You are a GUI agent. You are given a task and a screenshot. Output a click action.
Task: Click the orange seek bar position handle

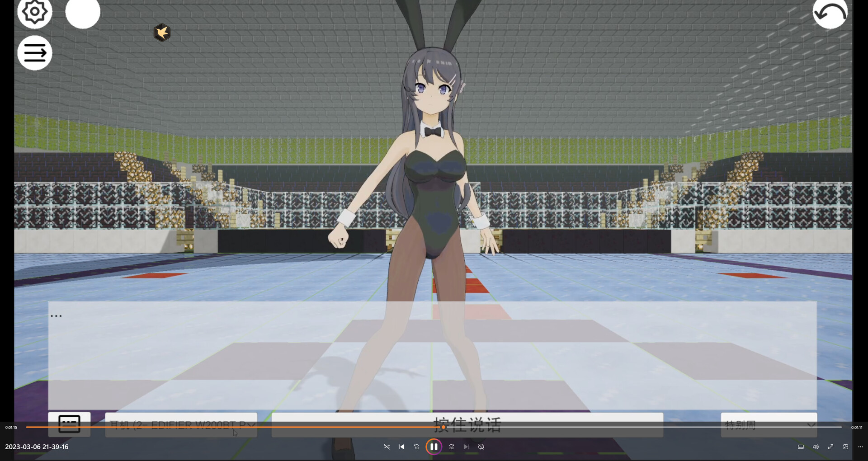click(x=443, y=427)
